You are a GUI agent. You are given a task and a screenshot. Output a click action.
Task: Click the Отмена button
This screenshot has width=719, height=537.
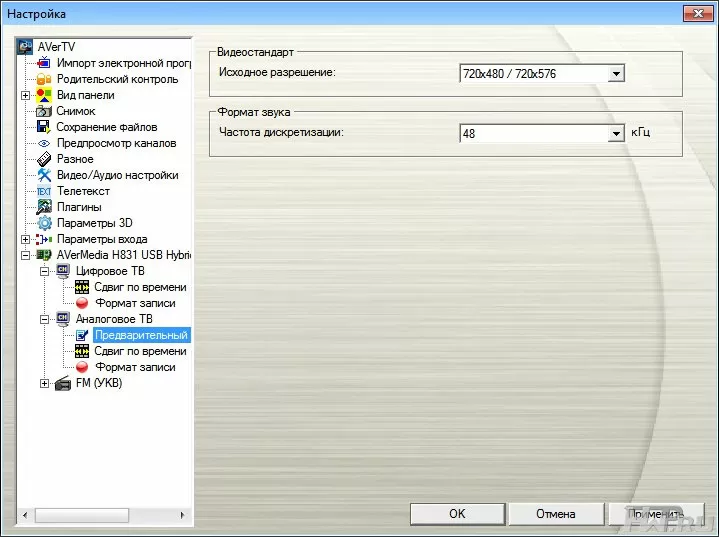(555, 513)
